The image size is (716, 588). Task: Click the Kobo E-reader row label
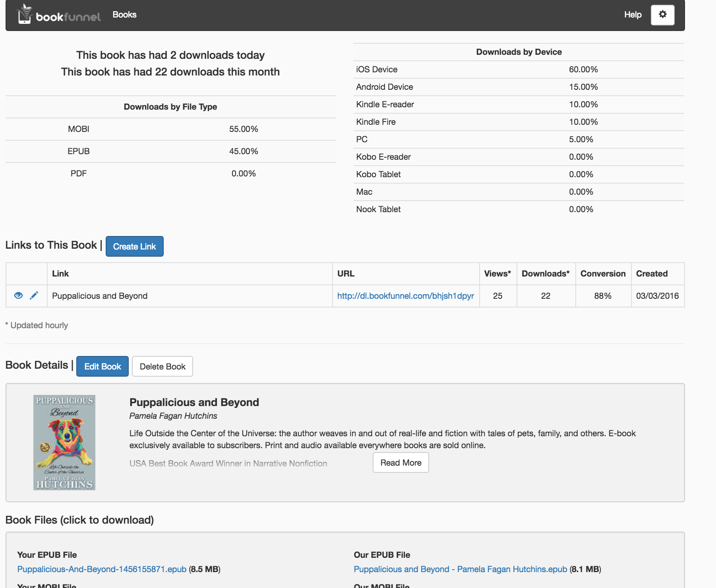tap(383, 157)
